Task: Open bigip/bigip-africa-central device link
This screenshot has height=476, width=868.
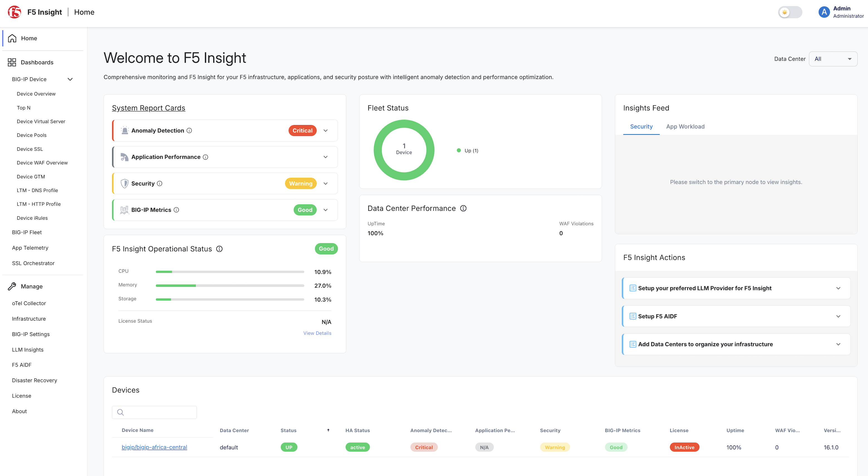Action: coord(154,447)
